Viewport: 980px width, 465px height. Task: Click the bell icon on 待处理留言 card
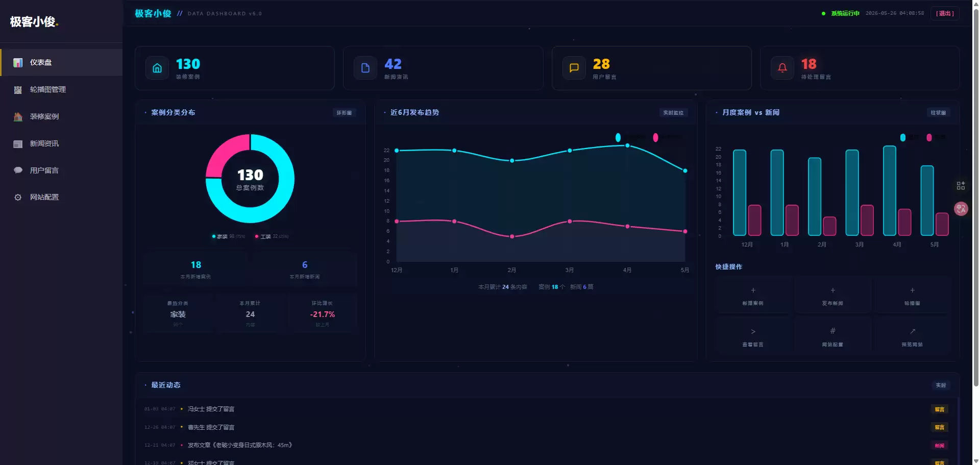(x=782, y=68)
